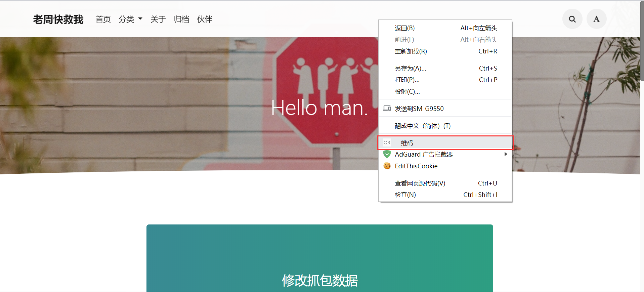Choose 重新加载(R) from the context menu
This screenshot has width=644, height=292.
pos(445,51)
